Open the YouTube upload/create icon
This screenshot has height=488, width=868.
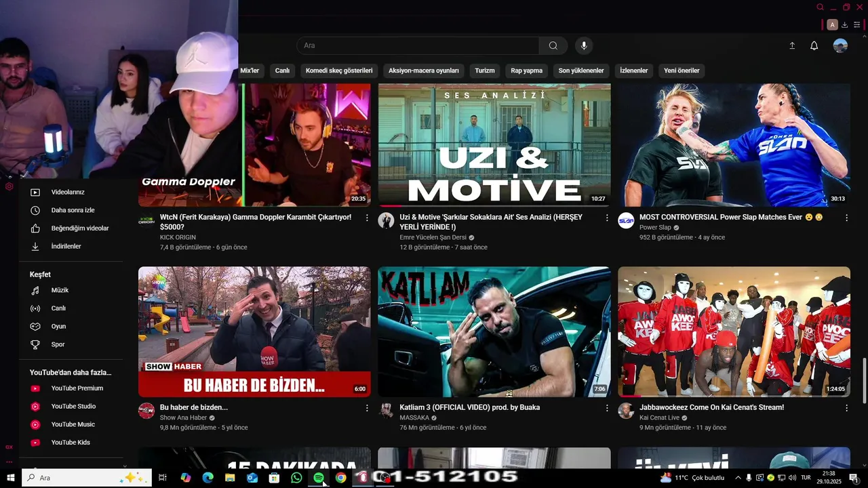(792, 45)
